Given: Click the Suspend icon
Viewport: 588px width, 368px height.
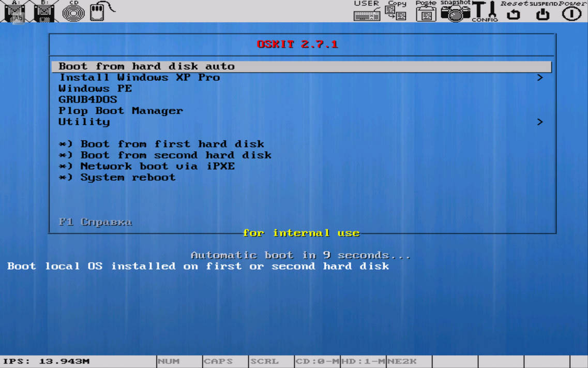Looking at the screenshot, I should [542, 11].
